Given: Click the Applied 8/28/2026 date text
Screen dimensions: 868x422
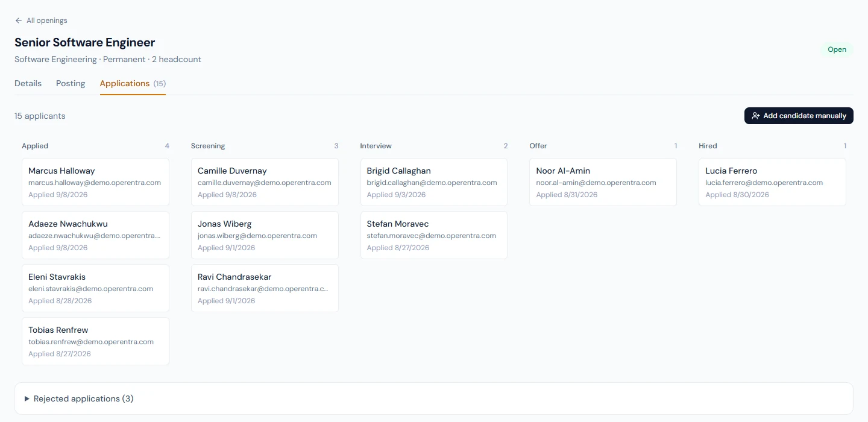Looking at the screenshot, I should click(x=60, y=301).
